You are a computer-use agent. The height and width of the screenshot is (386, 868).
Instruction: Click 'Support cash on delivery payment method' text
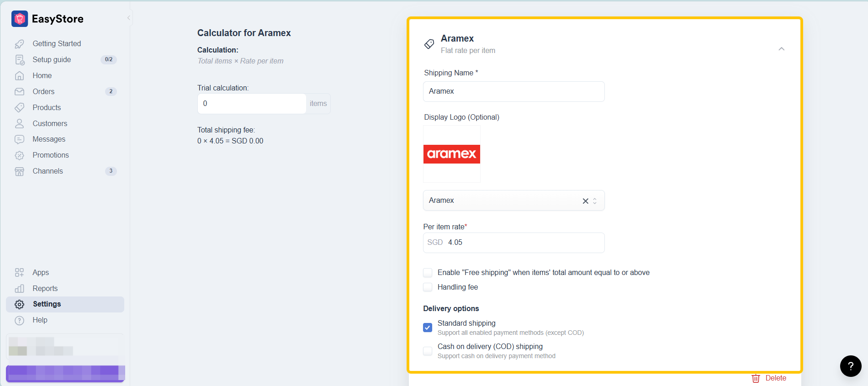click(x=497, y=356)
